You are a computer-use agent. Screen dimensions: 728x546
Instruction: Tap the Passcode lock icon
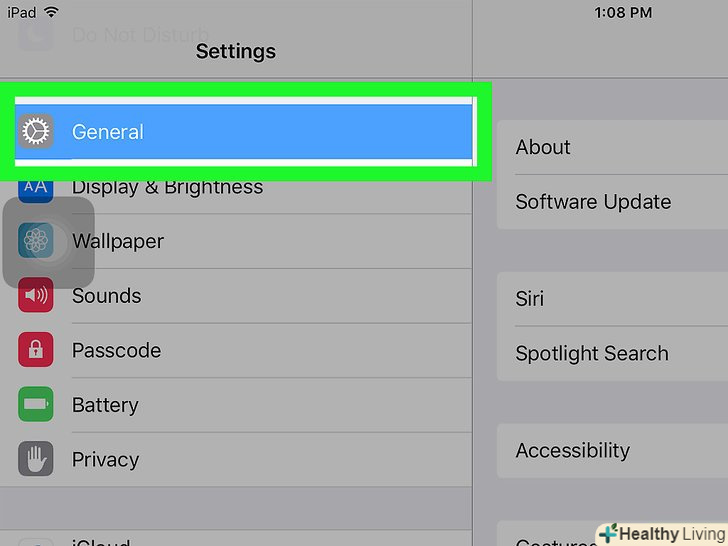pyautogui.click(x=36, y=350)
